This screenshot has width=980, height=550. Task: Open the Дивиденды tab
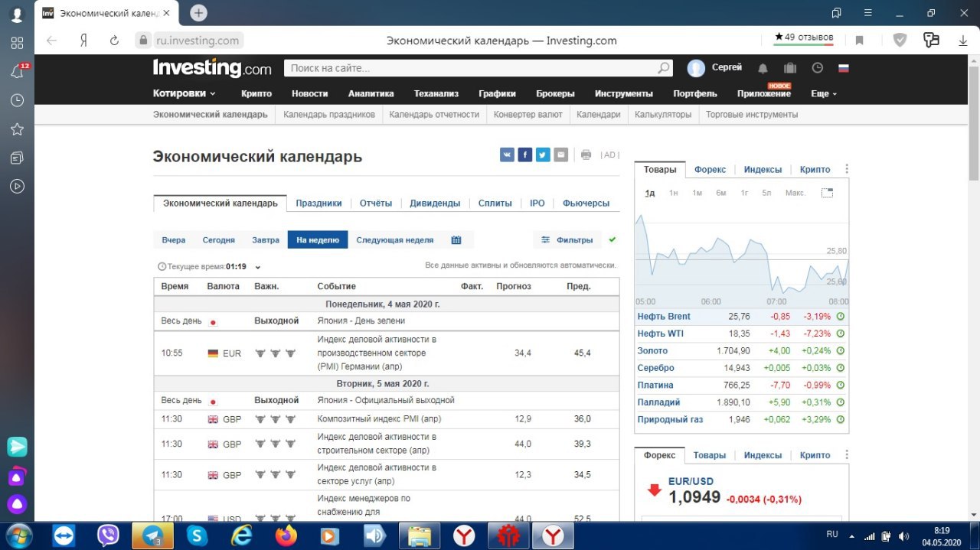(x=435, y=203)
